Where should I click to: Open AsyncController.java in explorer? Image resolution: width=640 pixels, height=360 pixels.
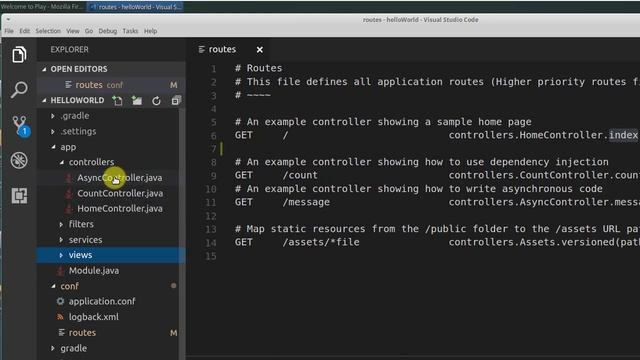(120, 178)
